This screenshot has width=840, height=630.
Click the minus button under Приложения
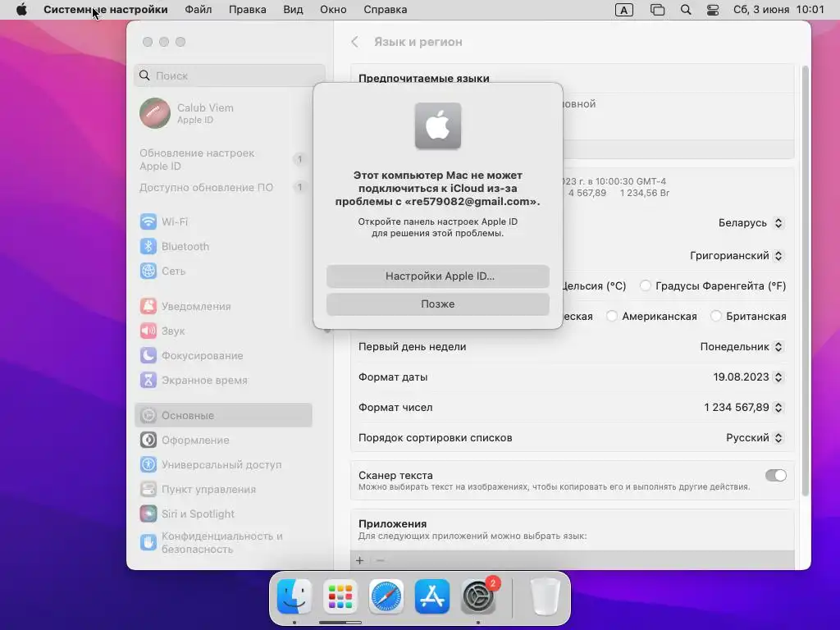[x=381, y=560]
